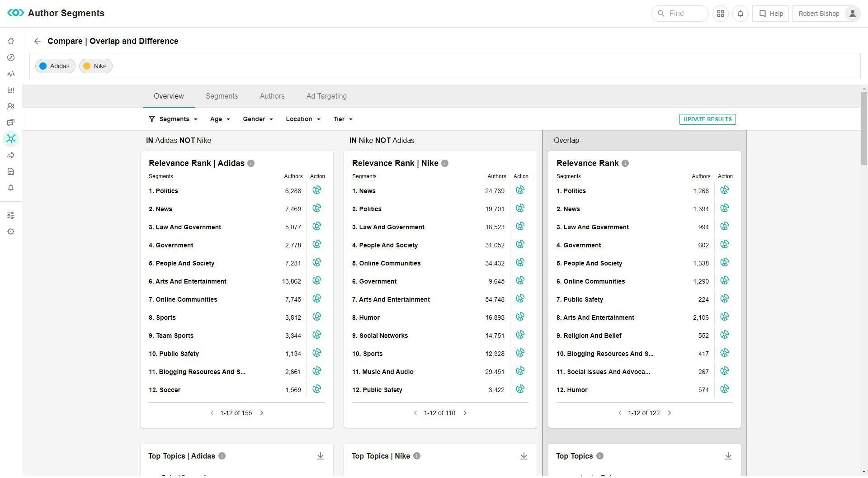The width and height of the screenshot is (868, 478).
Task: Click the Author Segments logo
Action: 15,13
